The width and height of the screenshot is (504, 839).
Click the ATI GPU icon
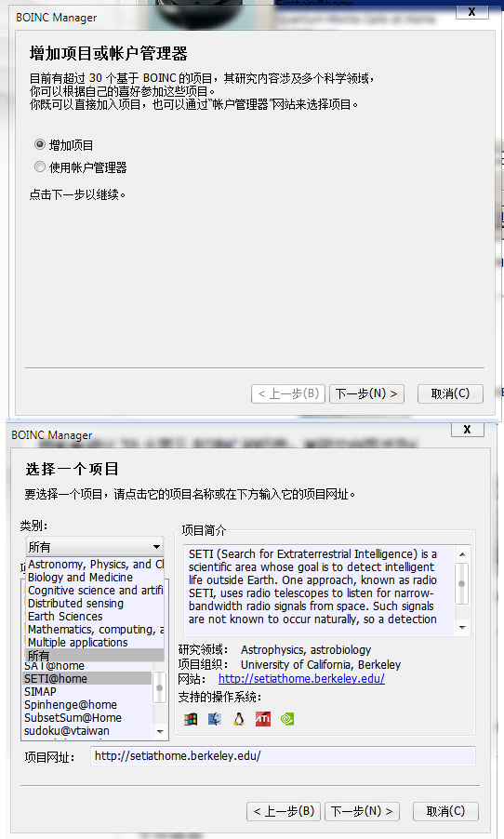263,719
